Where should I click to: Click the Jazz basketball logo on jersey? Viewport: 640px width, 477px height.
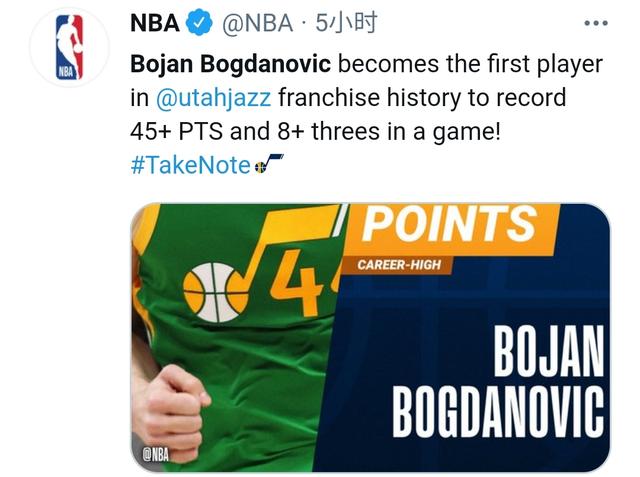(x=216, y=292)
